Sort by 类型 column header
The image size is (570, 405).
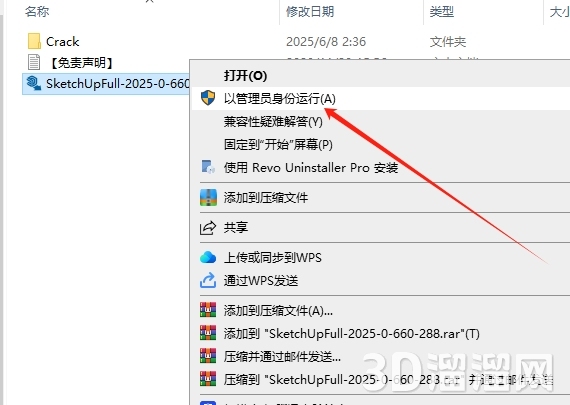(441, 11)
